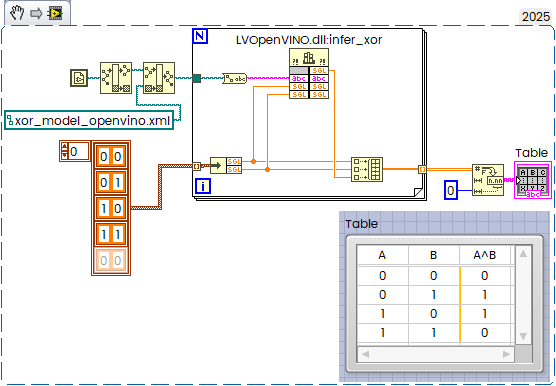This screenshot has width=556, height=386.
Task: Click the Table label above front panel table
Action: [362, 224]
